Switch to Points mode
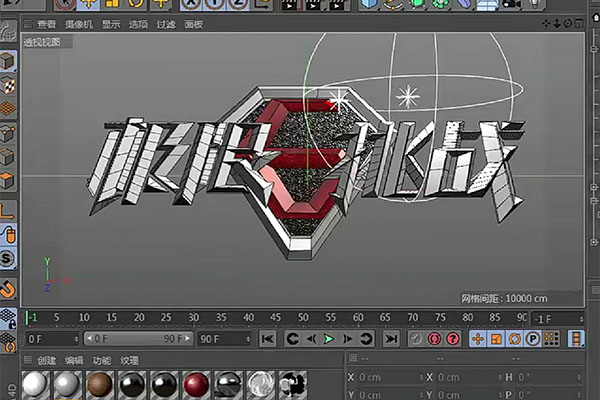 tap(8, 133)
